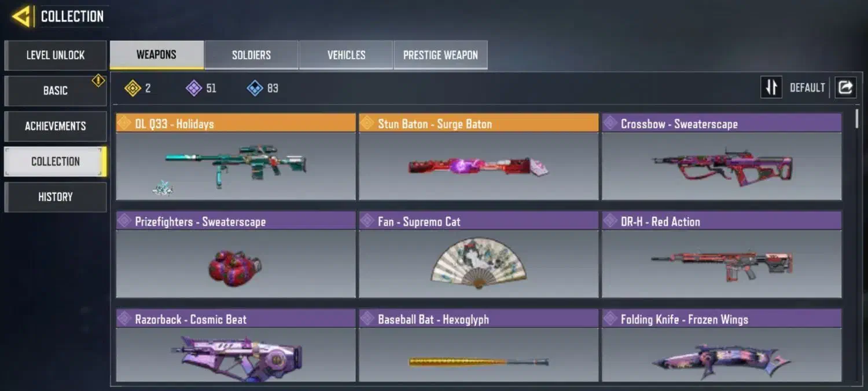
Task: Select the DR-H - Red Action weapon
Action: [x=722, y=254]
